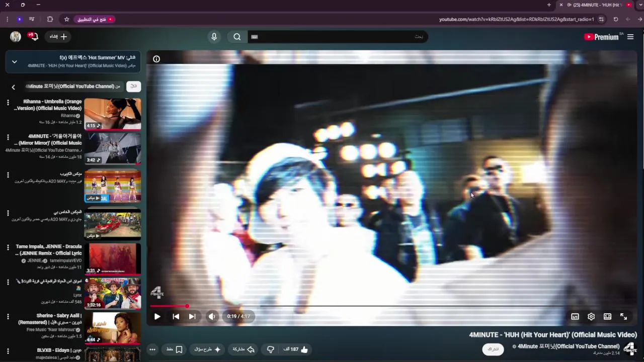Switch to theater mode
The width and height of the screenshot is (644, 362).
coord(607,316)
